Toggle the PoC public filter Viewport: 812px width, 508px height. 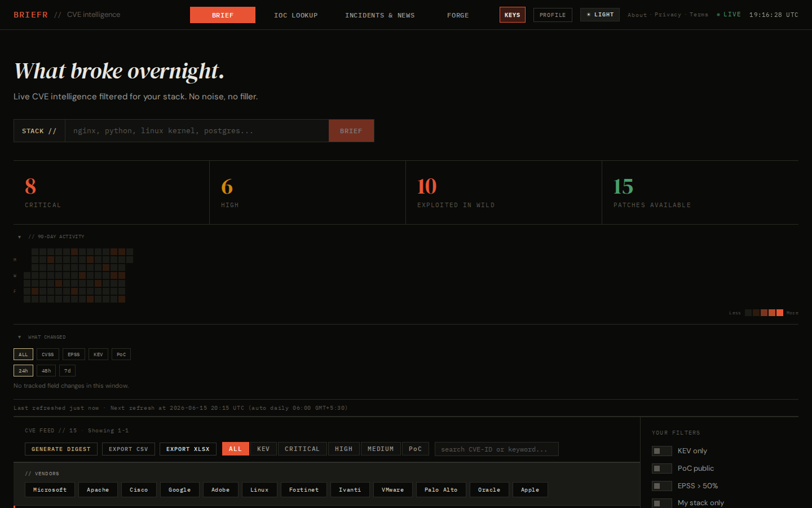click(x=662, y=468)
